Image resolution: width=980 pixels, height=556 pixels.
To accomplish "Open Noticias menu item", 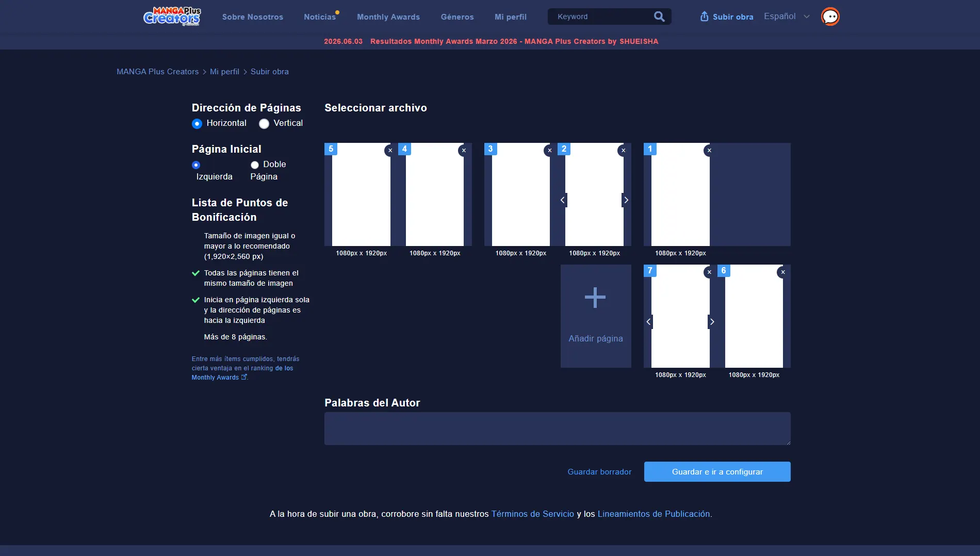I will coord(320,17).
